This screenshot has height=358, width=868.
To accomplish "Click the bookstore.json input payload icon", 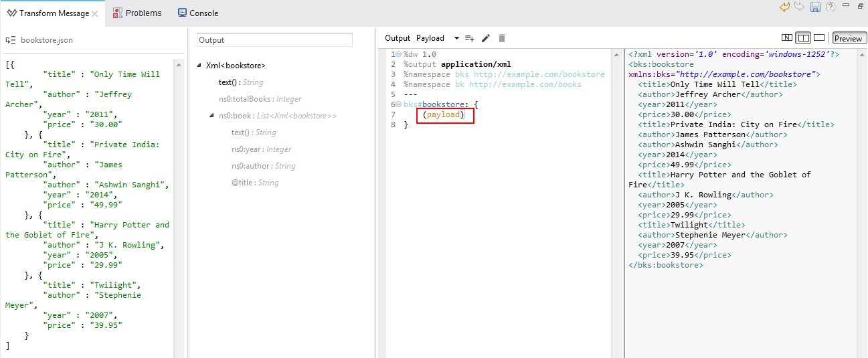I will point(11,40).
